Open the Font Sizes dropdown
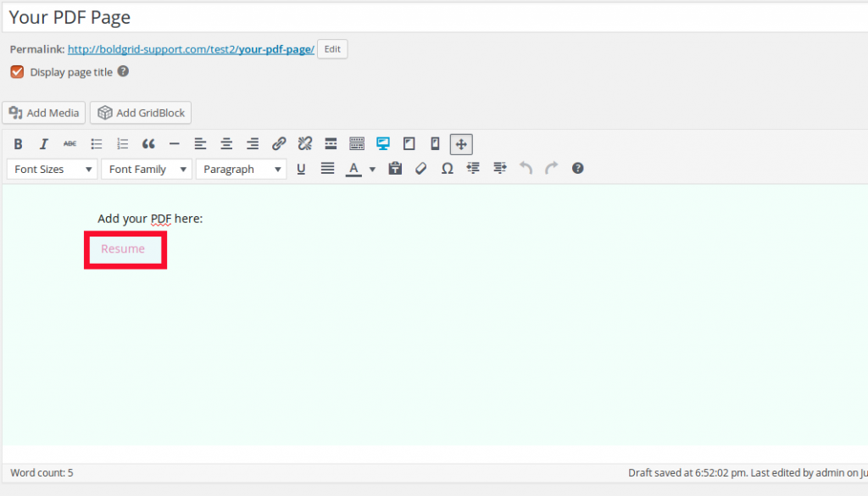The height and width of the screenshot is (496, 868). coord(52,170)
